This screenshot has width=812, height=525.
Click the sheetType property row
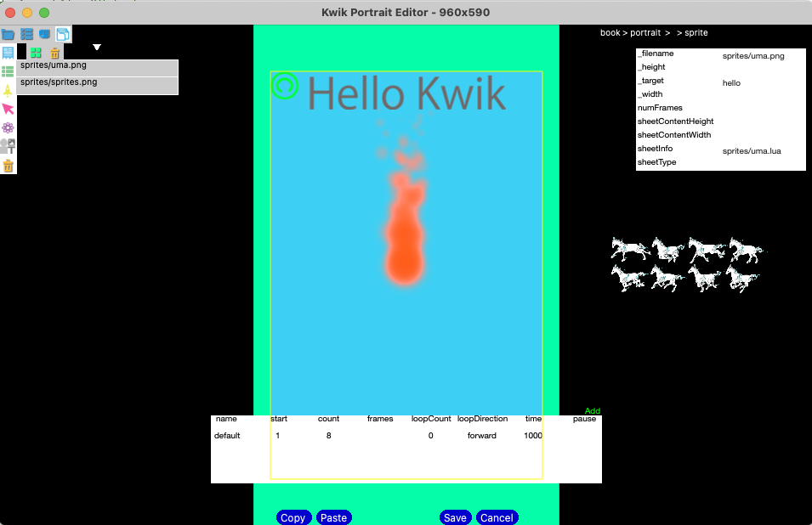click(720, 162)
